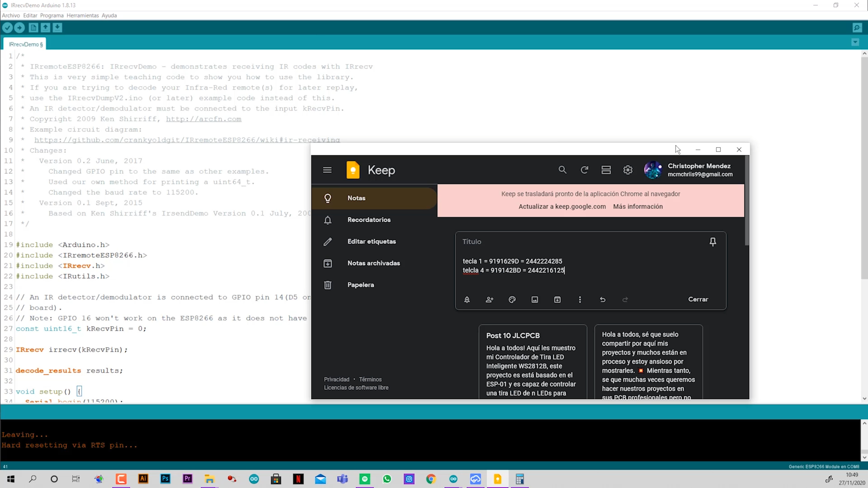Open more options three-dot menu

(x=580, y=300)
